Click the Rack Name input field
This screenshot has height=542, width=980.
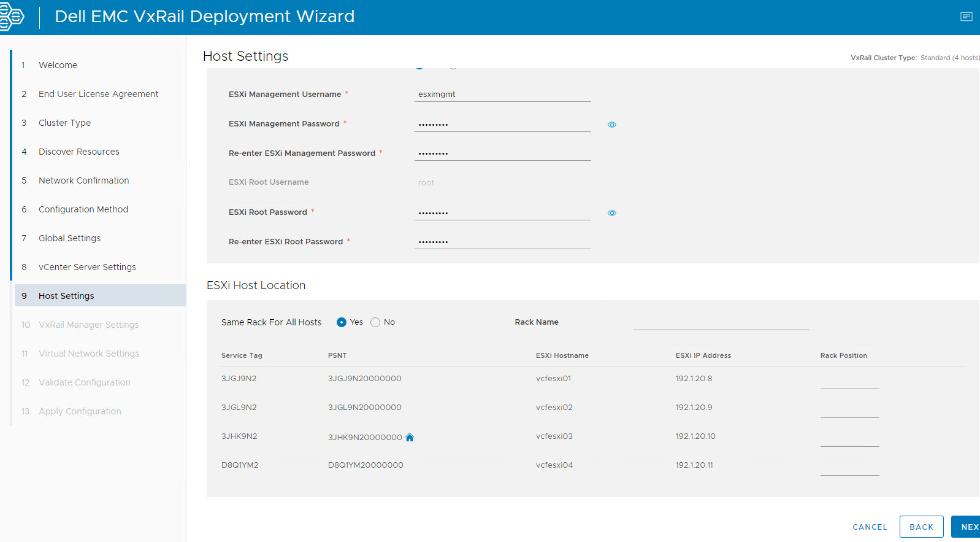(721, 322)
